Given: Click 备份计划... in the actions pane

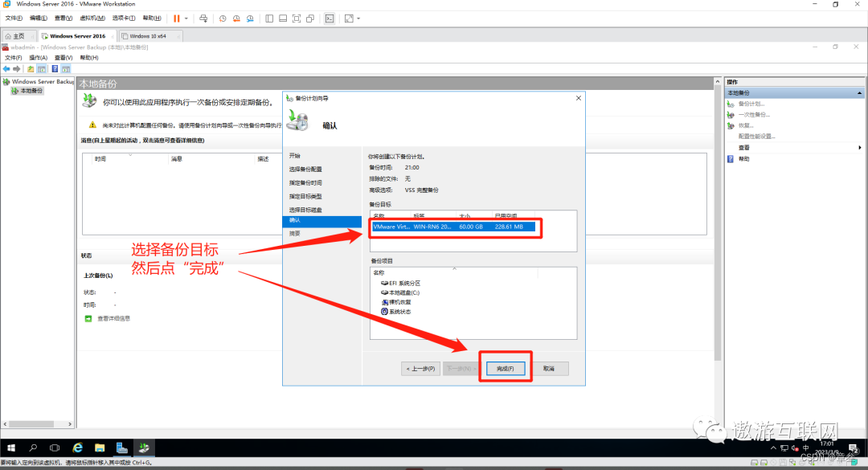Looking at the screenshot, I should click(x=751, y=104).
